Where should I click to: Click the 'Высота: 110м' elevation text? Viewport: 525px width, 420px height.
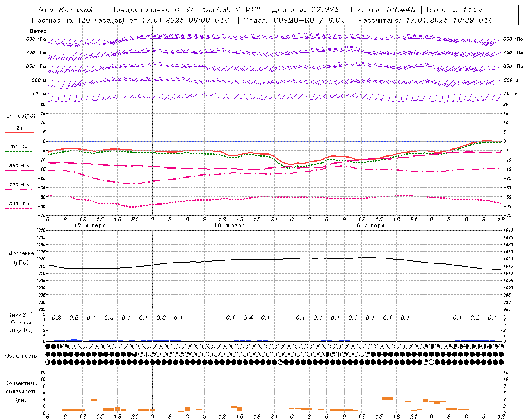click(454, 10)
